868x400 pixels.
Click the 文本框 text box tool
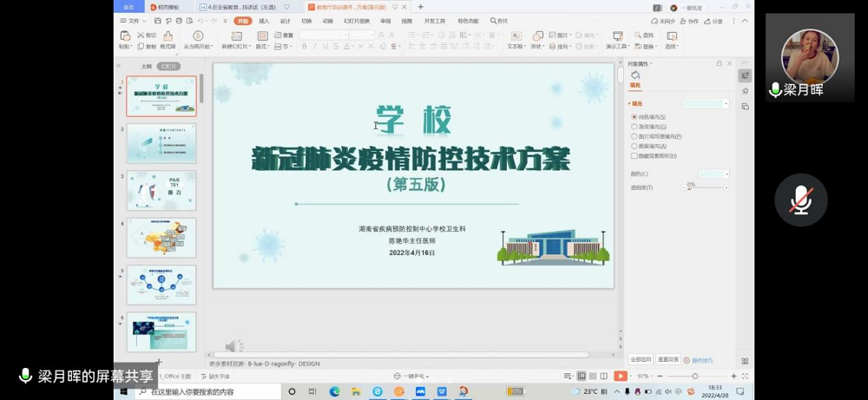(x=515, y=36)
